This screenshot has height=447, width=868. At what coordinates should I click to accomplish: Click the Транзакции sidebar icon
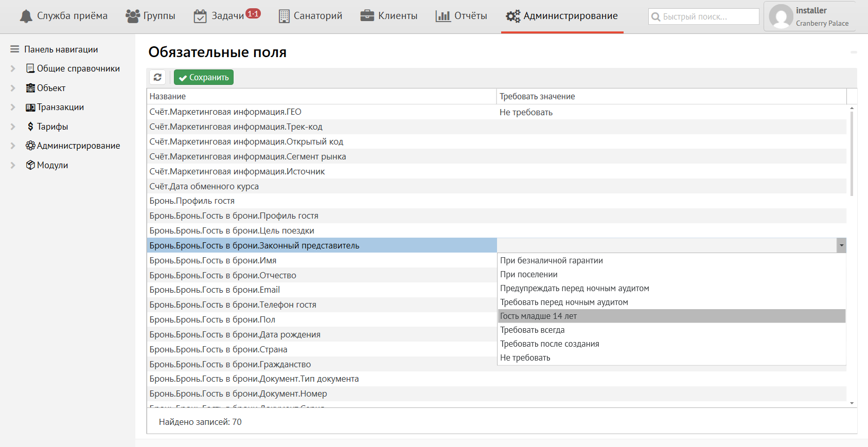click(30, 107)
